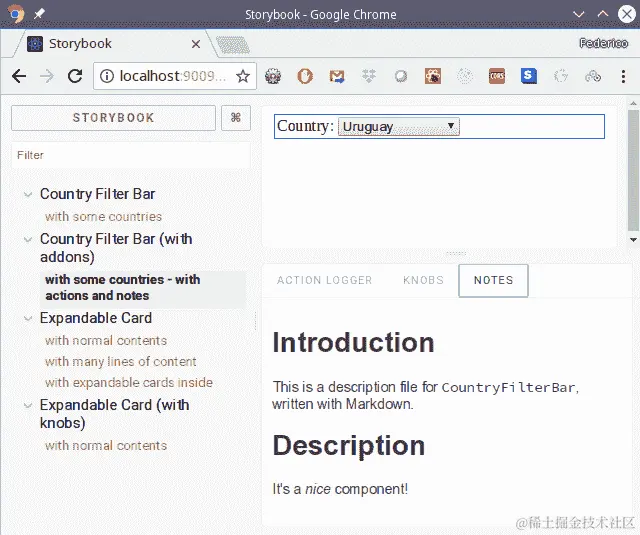Open the first Expandable Card 'with normal contents' story
This screenshot has height=535, width=640.
[106, 341]
